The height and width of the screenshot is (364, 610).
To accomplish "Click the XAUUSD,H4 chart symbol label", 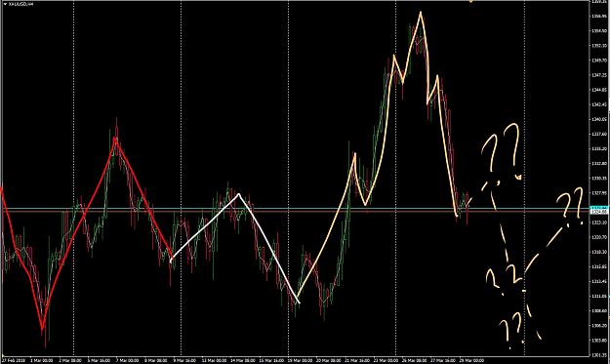I will [20, 4].
